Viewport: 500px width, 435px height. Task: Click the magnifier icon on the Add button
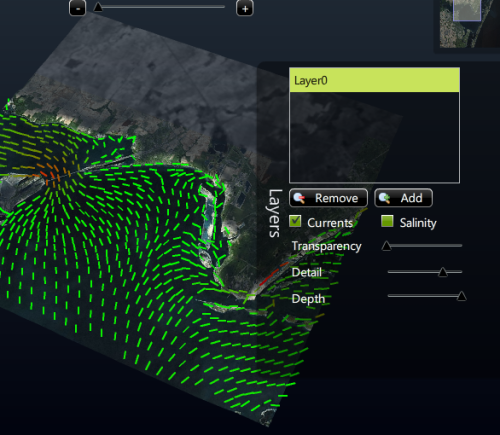tap(384, 198)
